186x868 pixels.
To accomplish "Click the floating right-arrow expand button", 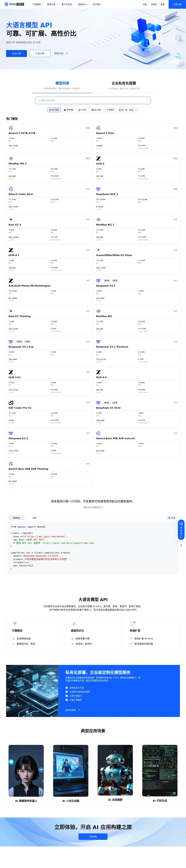I will (181, 545).
